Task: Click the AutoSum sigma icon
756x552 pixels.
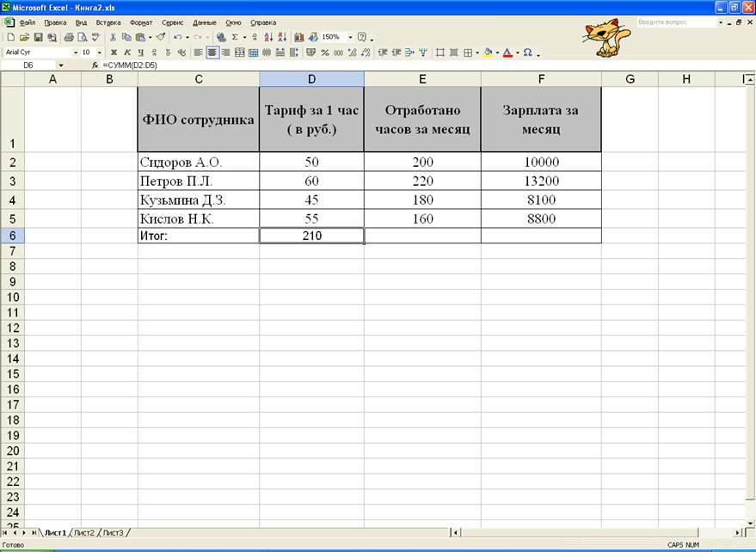Action: [234, 38]
